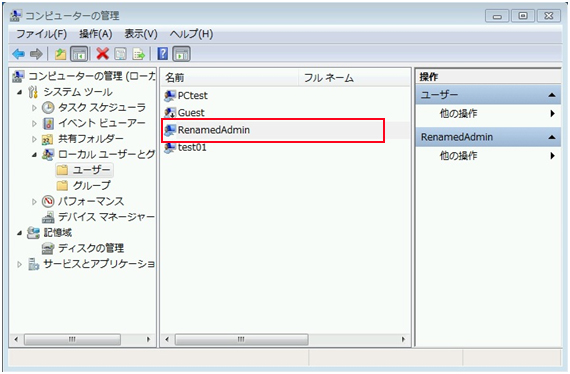Click the tree pane horizontal scrollbar thumb
This screenshot has width=570, height=374.
pos(72,339)
